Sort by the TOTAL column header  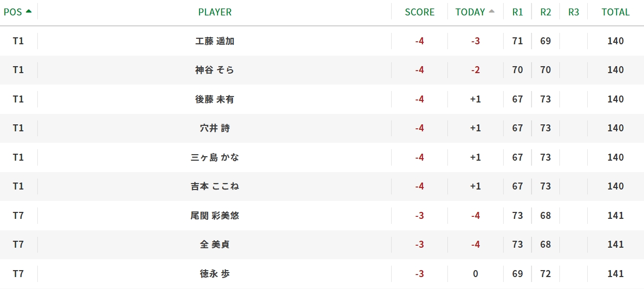[615, 12]
